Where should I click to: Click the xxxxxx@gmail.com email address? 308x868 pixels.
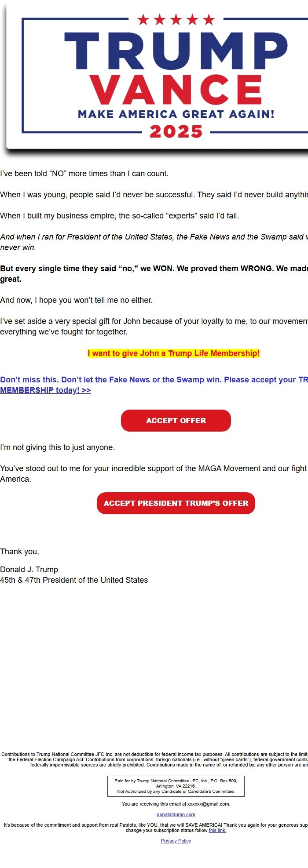(x=208, y=804)
